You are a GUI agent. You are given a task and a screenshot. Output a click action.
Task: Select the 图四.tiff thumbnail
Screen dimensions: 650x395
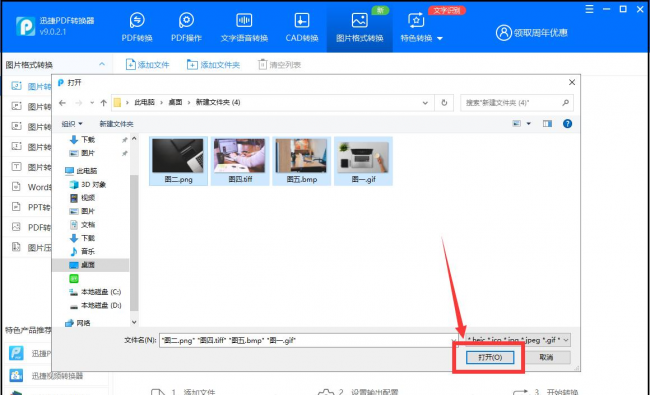(x=240, y=161)
